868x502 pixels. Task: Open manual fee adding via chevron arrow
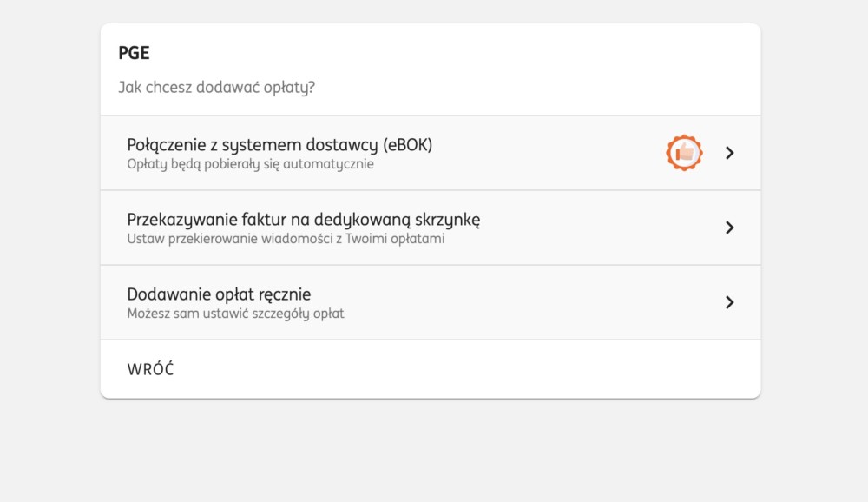coord(730,302)
